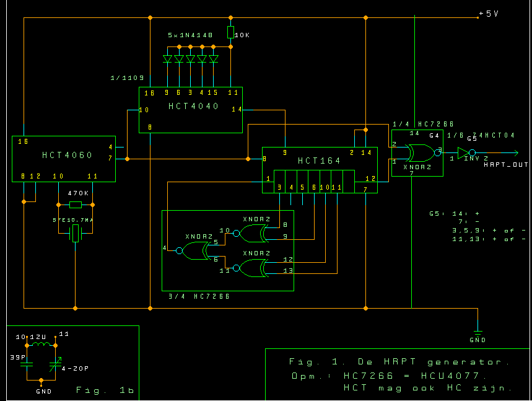
Task: Click XNOR gate with inputs 8 and 9
Action: (250, 234)
